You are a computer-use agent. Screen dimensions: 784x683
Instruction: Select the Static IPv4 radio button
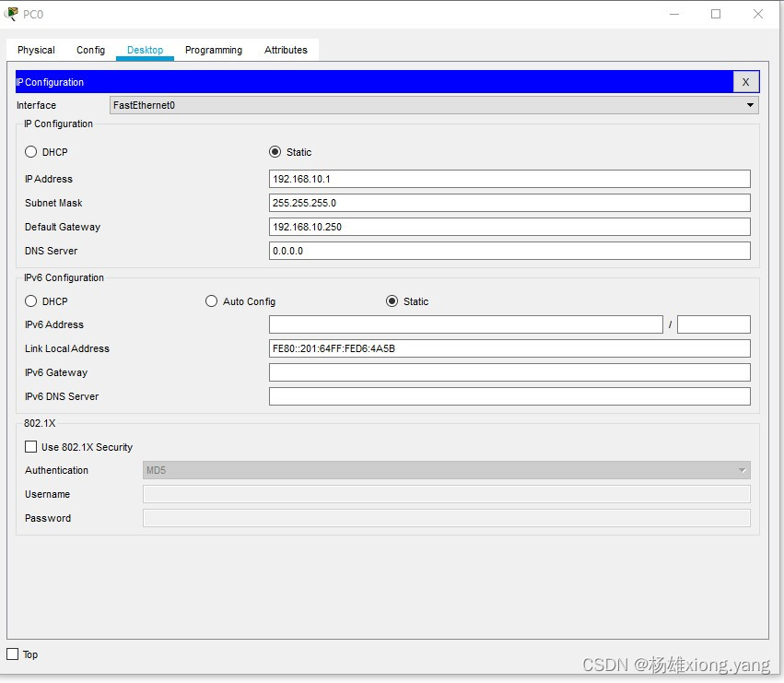point(275,152)
